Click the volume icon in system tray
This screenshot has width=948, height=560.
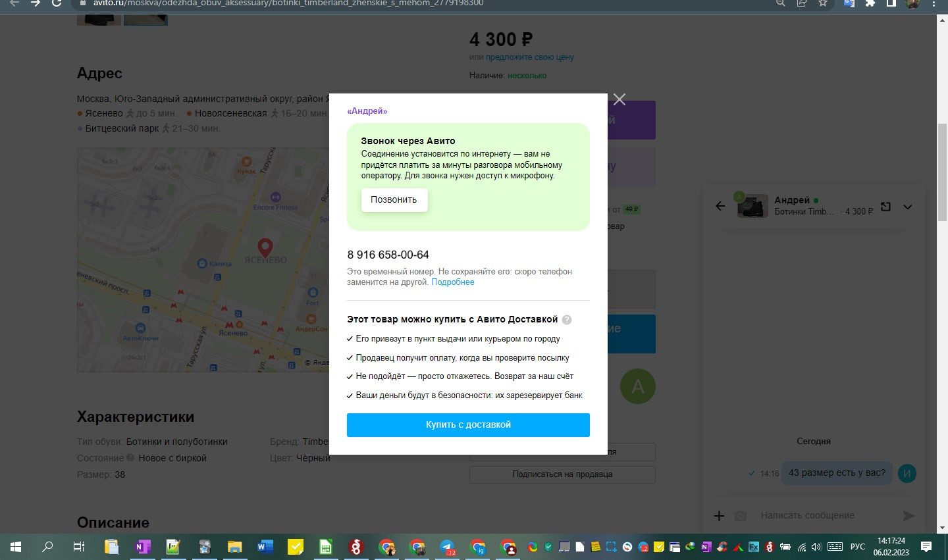(x=817, y=547)
